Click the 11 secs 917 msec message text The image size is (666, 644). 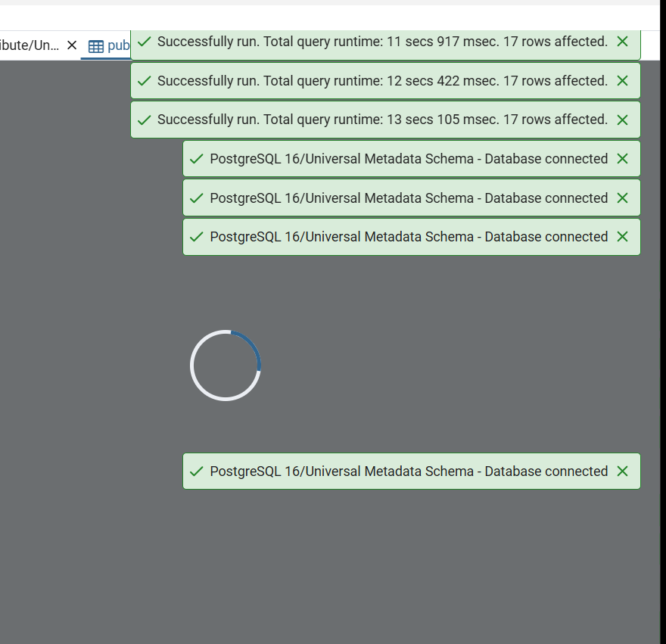(x=382, y=42)
